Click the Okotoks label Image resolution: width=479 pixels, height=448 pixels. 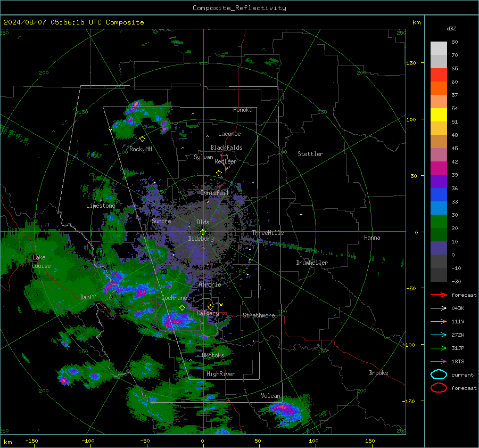(213, 355)
